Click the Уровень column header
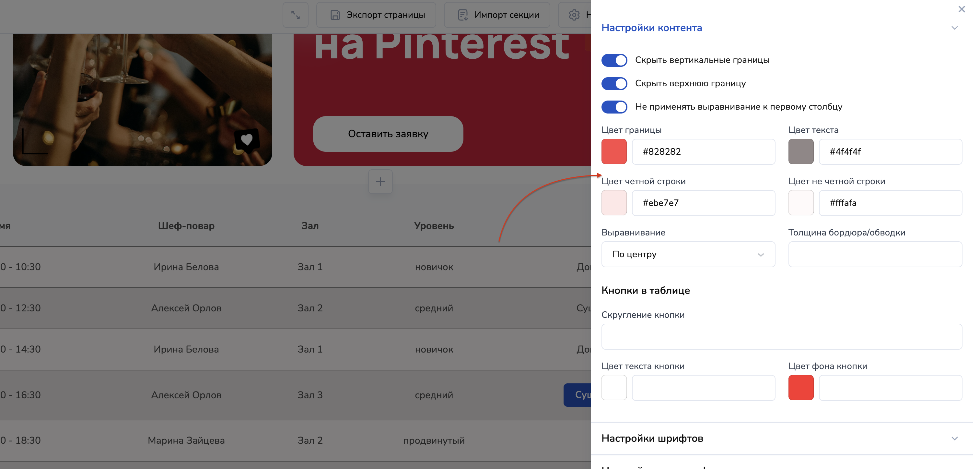Image resolution: width=980 pixels, height=469 pixels. coord(434,226)
